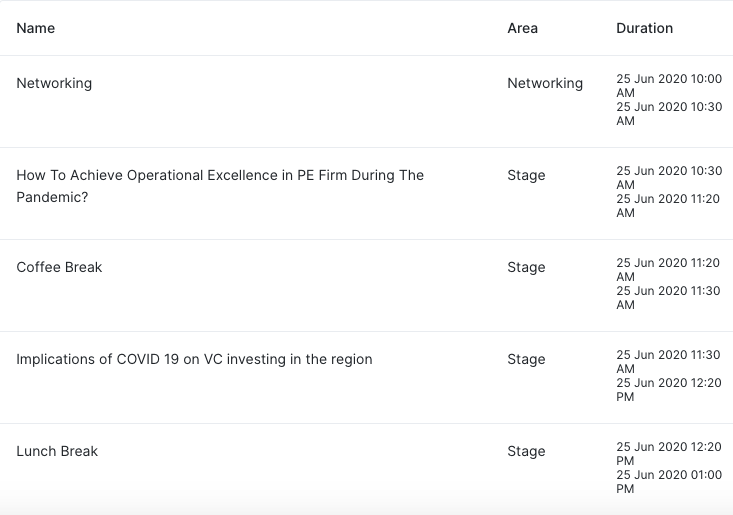The image size is (733, 515).
Task: Click Operational Excellence session's 11:20 AM end time
Action: [x=668, y=205]
